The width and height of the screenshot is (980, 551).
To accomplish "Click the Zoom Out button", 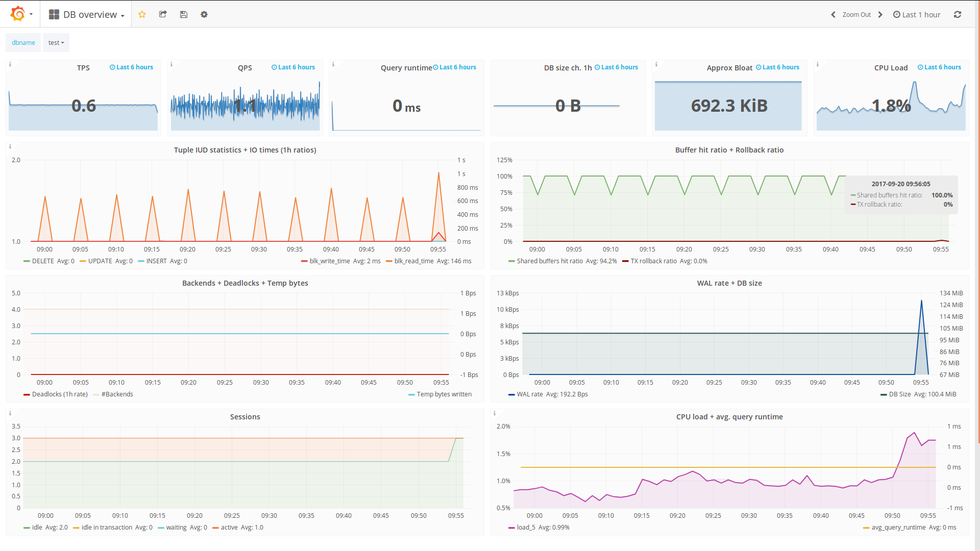I will [x=856, y=14].
